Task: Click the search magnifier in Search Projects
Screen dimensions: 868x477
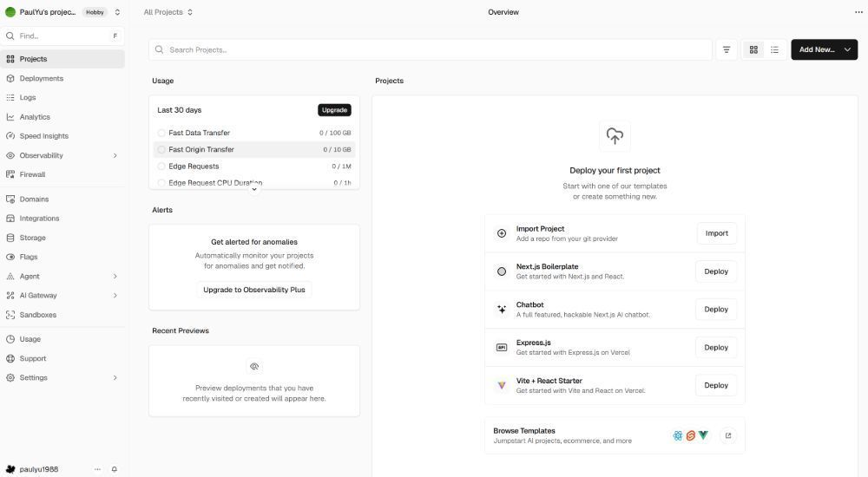Action: coord(160,49)
